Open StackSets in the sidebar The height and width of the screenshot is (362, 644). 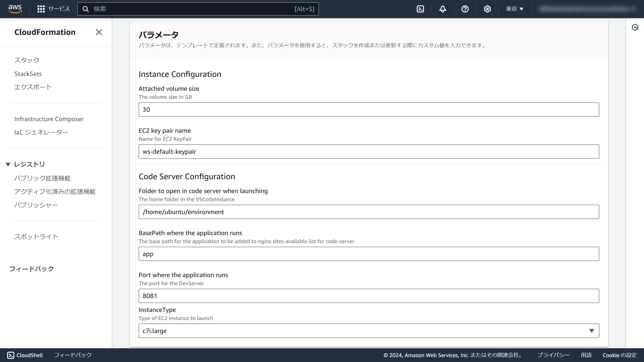28,74
